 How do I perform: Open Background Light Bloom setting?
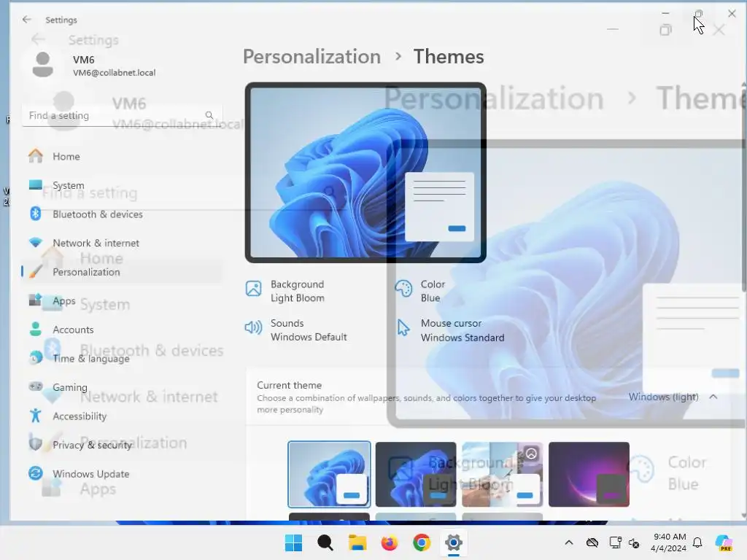coord(285,291)
